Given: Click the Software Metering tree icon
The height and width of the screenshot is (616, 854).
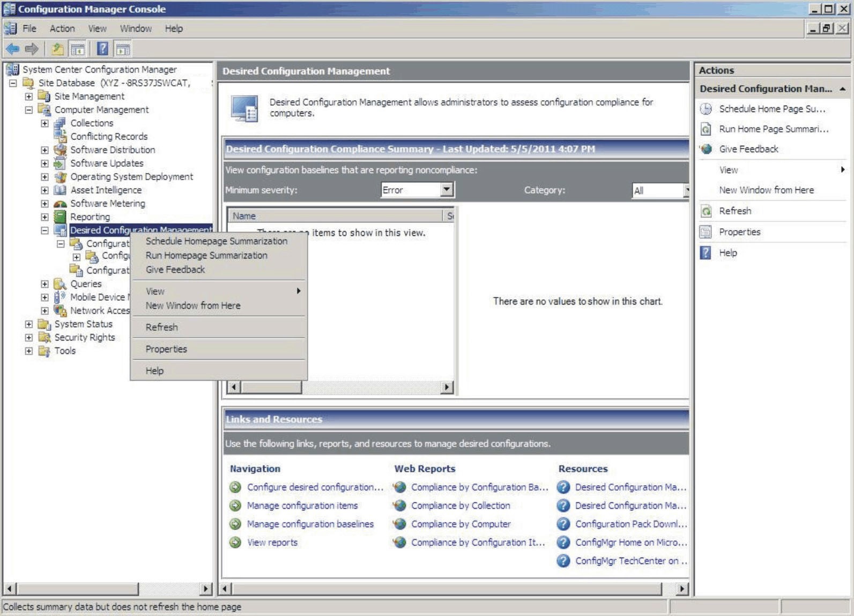Looking at the screenshot, I should click(x=61, y=204).
